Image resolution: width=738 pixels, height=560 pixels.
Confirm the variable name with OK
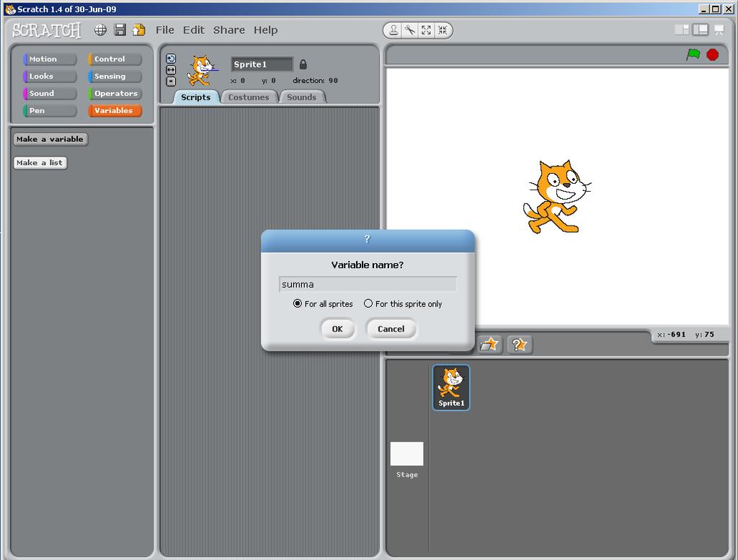tap(337, 329)
